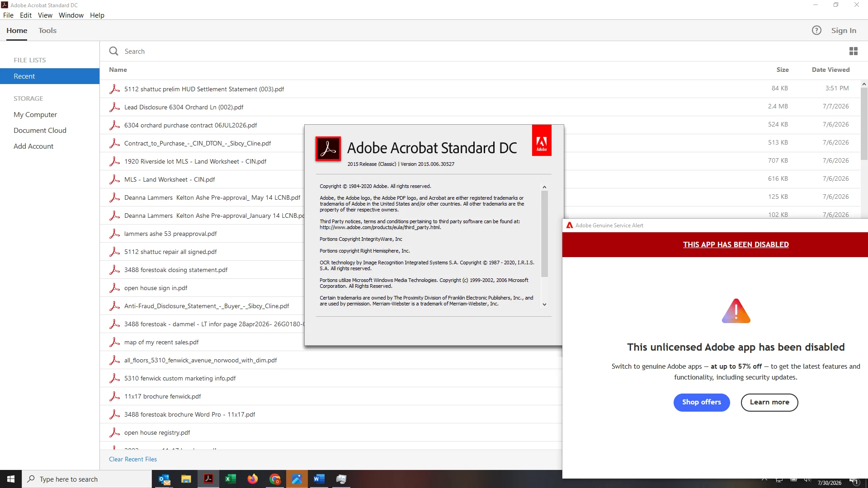Open Word from the taskbar
Image resolution: width=868 pixels, height=488 pixels.
(x=319, y=479)
